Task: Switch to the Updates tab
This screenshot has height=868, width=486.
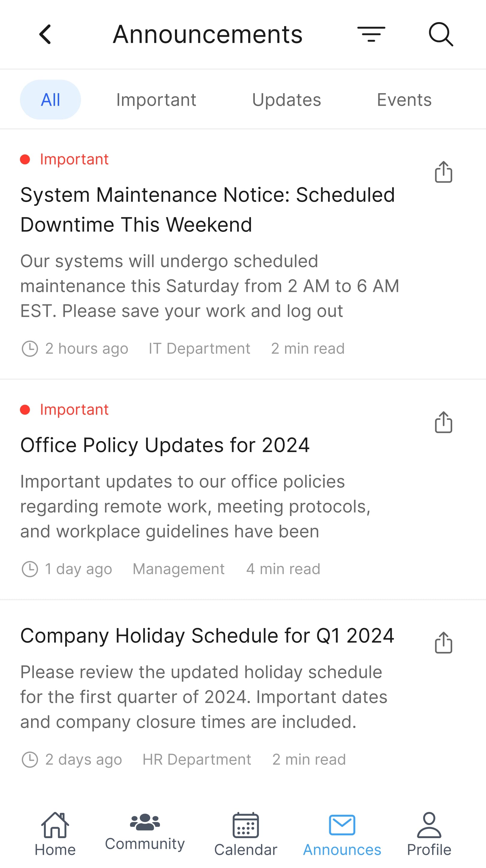Action: click(x=286, y=100)
